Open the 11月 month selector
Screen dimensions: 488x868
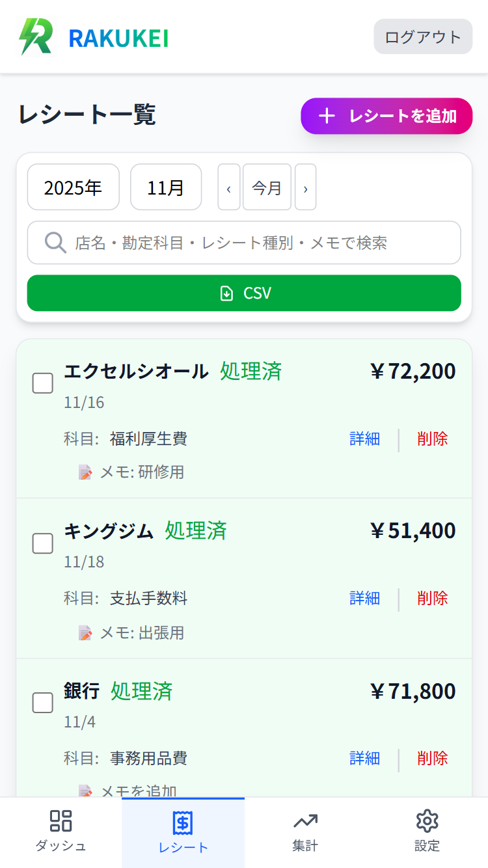point(166,187)
